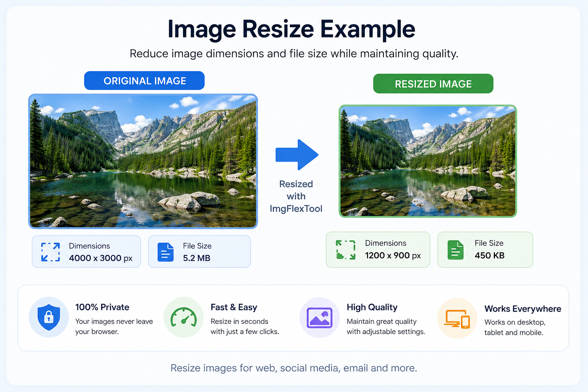Open the original mountain lake image
The width and height of the screenshot is (588, 392).
(143, 161)
